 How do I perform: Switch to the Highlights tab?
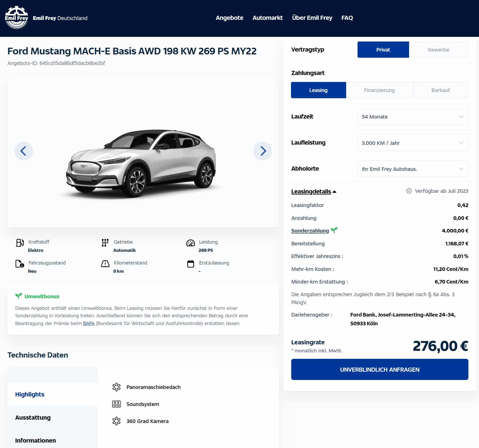(x=53, y=394)
